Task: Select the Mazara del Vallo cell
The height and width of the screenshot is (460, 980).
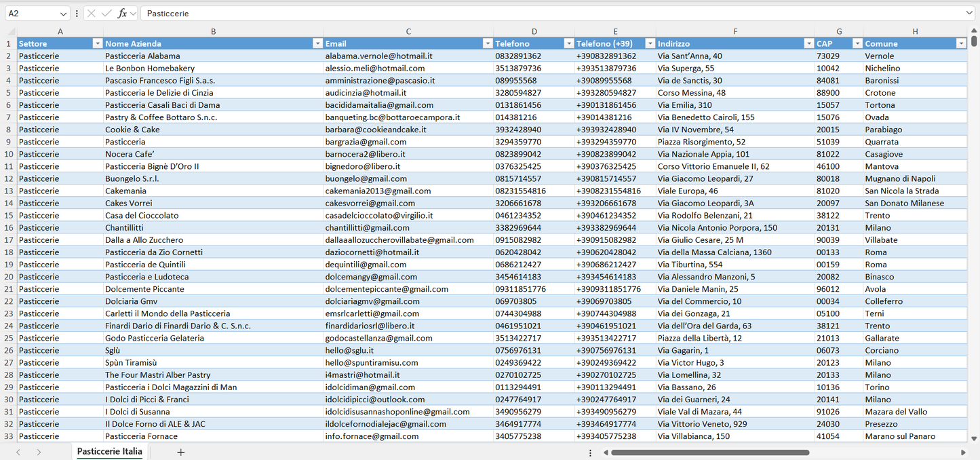Action: [915, 412]
